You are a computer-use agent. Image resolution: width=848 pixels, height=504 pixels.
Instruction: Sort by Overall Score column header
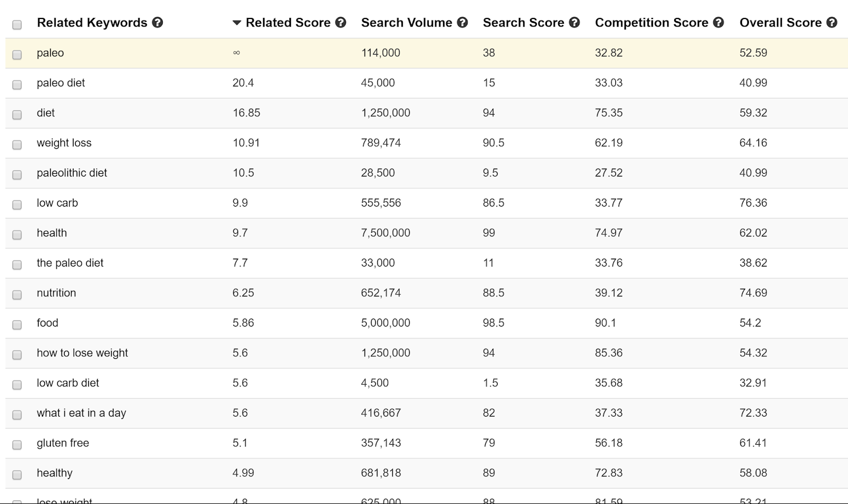point(780,23)
